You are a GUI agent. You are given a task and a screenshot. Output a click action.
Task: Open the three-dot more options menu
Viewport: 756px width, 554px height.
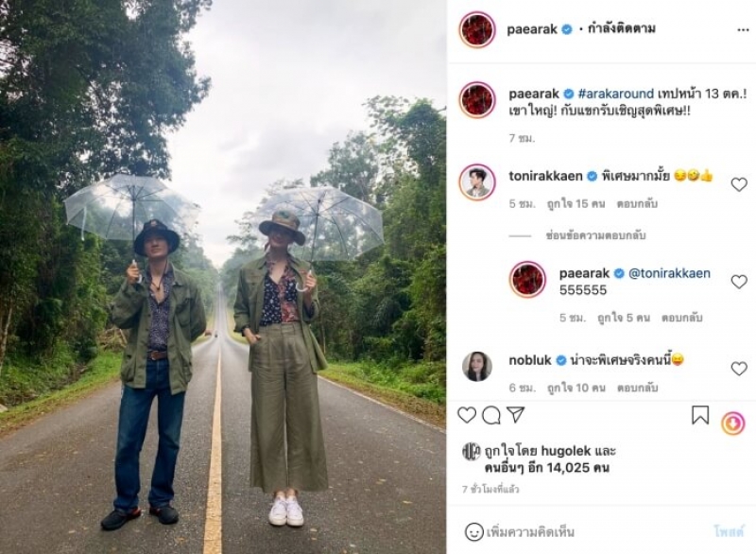743,30
